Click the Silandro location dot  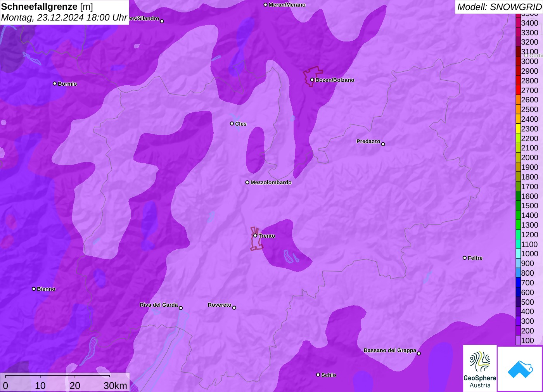[162, 21]
